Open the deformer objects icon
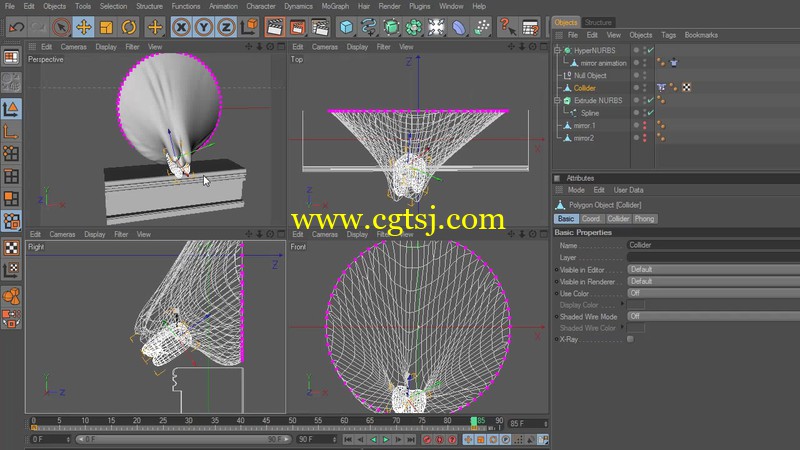Screen dimensions: 800x450 459,27
